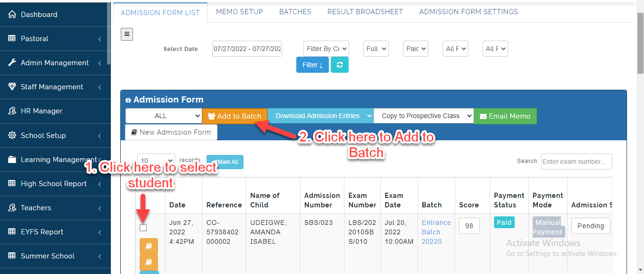Click the second orange book icon in Amanda's row
The width and height of the screenshot is (644, 274).
pyautogui.click(x=149, y=262)
